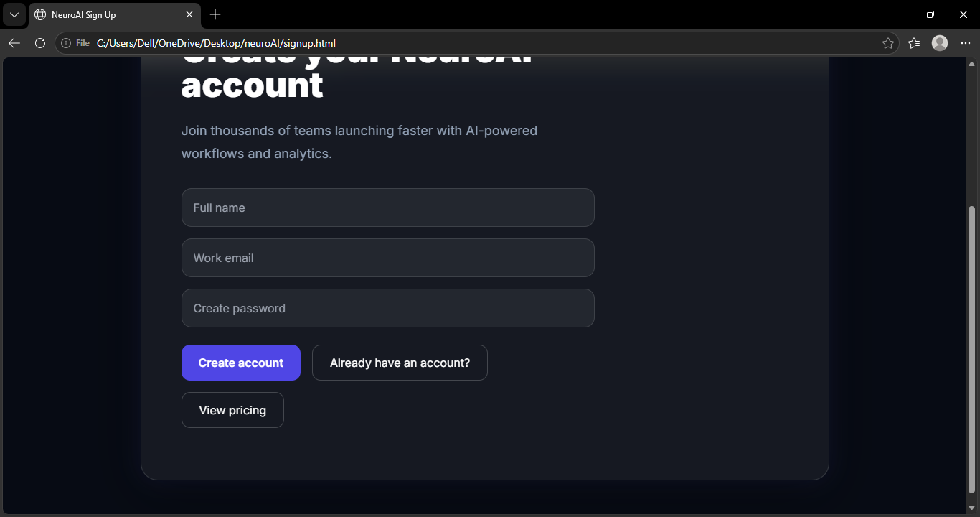Focus the Create password field
Viewport: 980px width, 517px height.
coord(388,308)
